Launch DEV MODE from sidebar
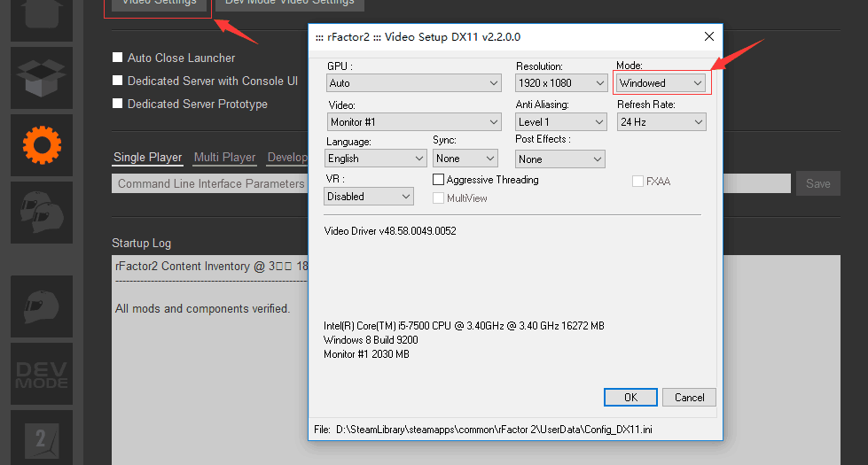 tap(42, 374)
